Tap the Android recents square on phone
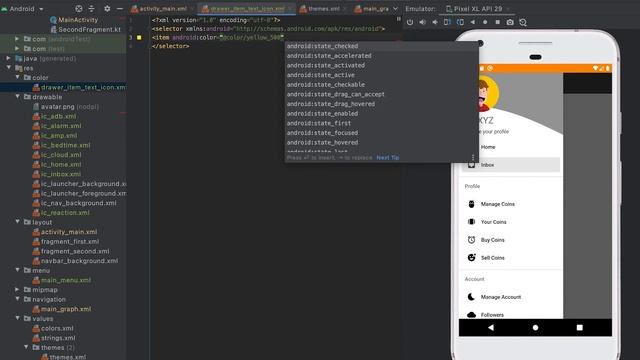The height and width of the screenshot is (360, 640). (x=579, y=327)
